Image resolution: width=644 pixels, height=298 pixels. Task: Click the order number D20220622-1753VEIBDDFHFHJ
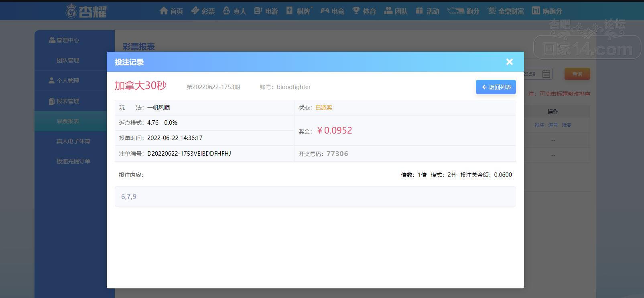pos(189,154)
